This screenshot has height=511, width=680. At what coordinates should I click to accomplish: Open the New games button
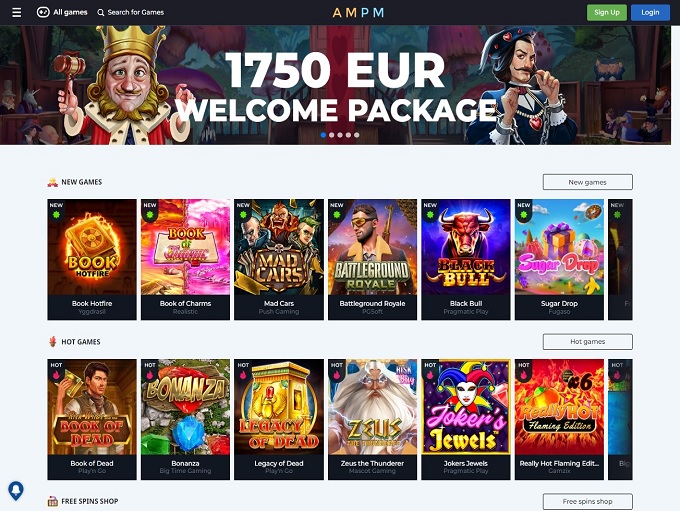(x=588, y=182)
